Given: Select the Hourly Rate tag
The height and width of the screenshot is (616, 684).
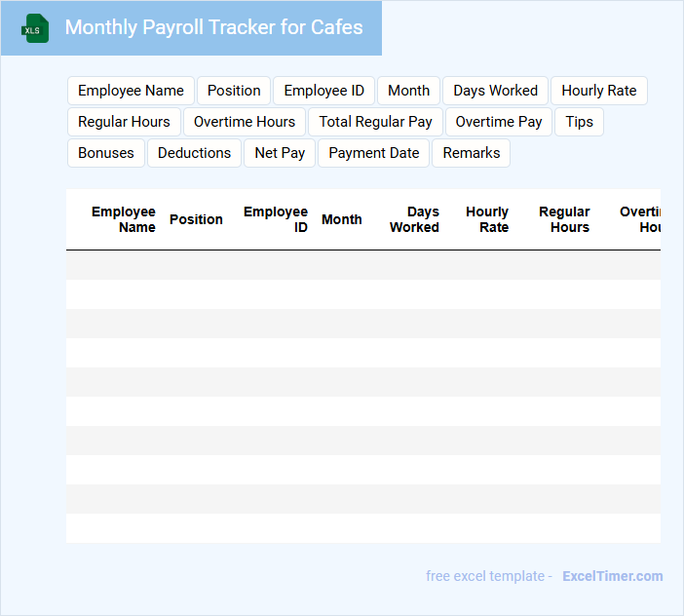Looking at the screenshot, I should [599, 91].
